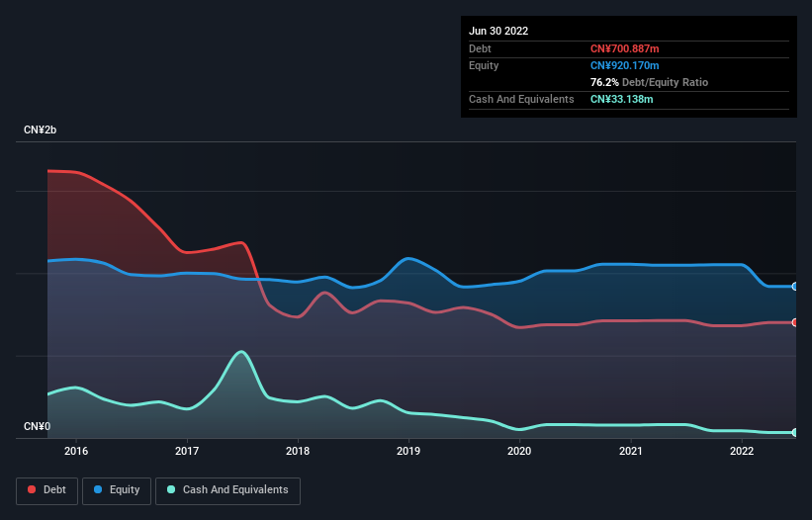
Task: Click the tooltip Debt row label
Action: pyautogui.click(x=480, y=48)
